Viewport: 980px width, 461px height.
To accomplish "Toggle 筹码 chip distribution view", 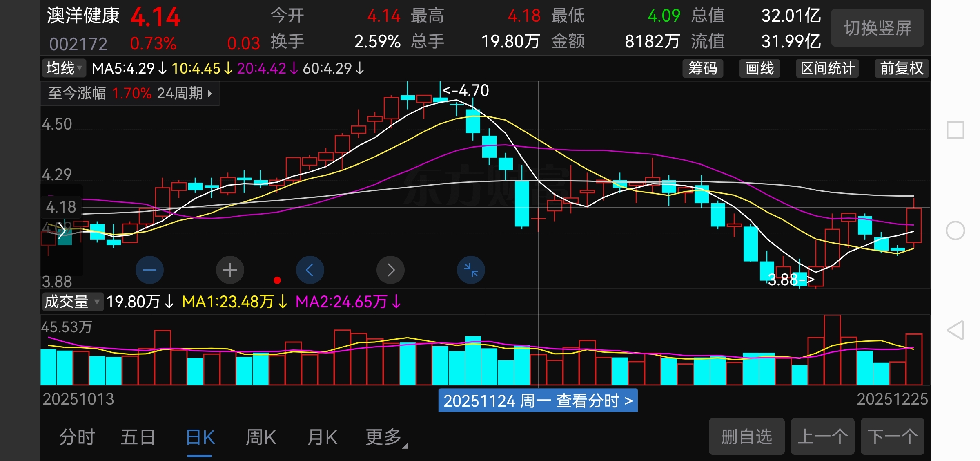I will click(703, 68).
